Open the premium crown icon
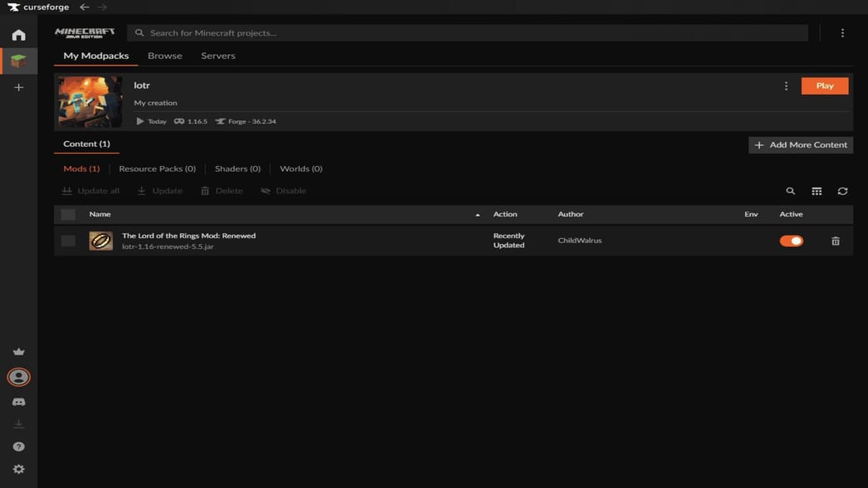 click(18, 352)
